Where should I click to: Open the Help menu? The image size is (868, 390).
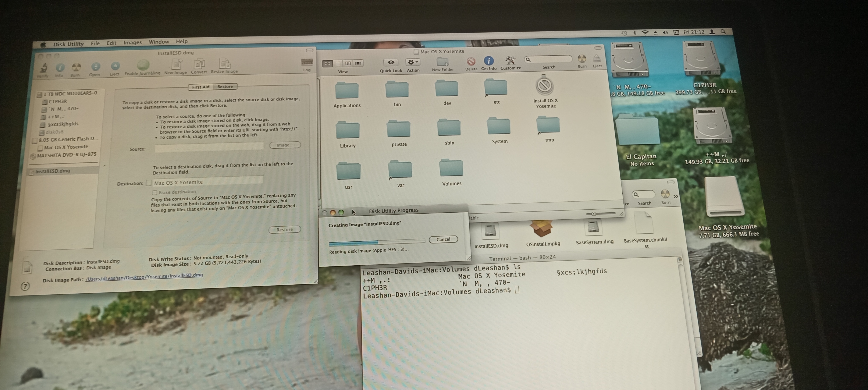click(x=182, y=41)
